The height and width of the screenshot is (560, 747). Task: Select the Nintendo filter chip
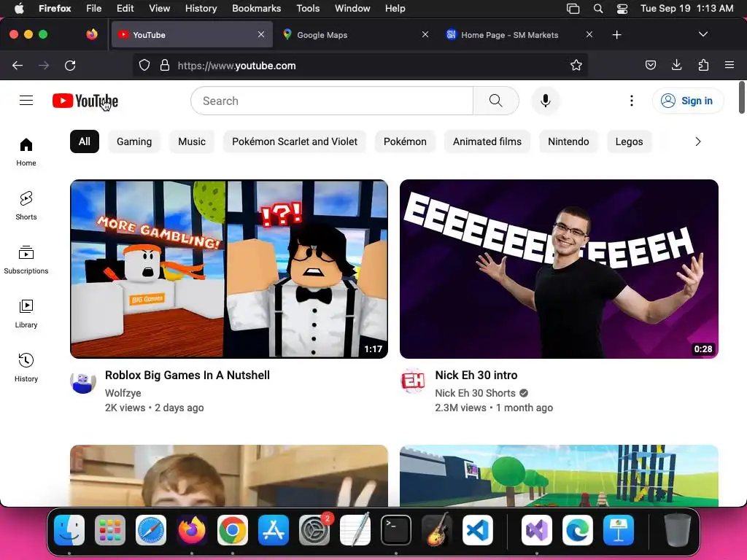(568, 141)
